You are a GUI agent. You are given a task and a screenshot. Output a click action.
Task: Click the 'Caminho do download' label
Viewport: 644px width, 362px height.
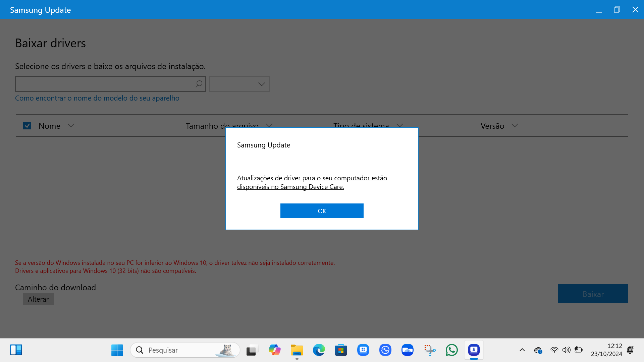[x=55, y=288]
